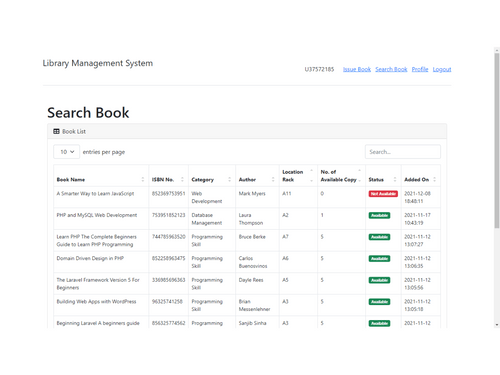Open the Search Book navigation link
This screenshot has height=375, width=500.
(391, 69)
